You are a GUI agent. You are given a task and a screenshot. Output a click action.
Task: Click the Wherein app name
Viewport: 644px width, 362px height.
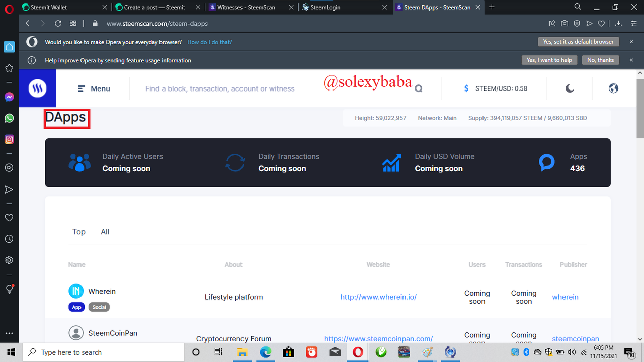pos(102,291)
